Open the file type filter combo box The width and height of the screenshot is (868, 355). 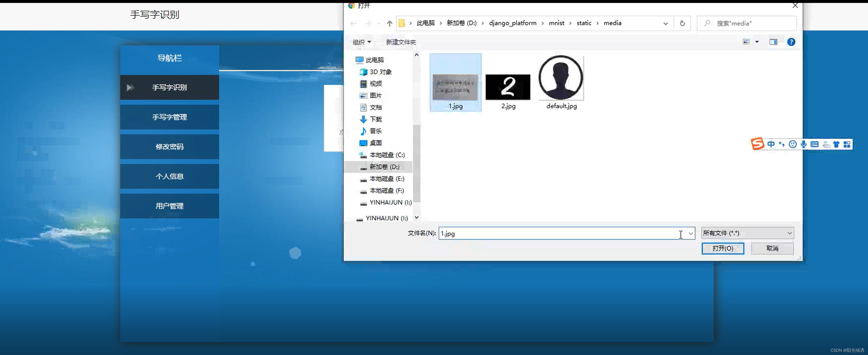click(x=747, y=233)
